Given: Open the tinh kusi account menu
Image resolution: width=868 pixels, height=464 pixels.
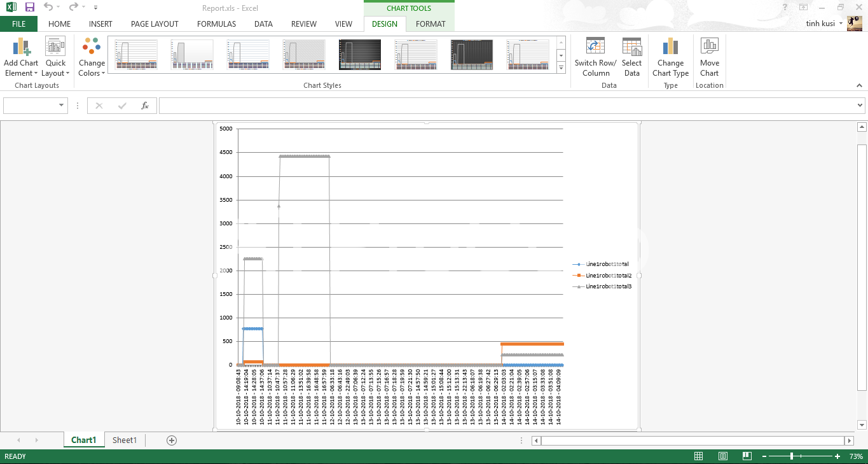Looking at the screenshot, I should pyautogui.click(x=824, y=24).
